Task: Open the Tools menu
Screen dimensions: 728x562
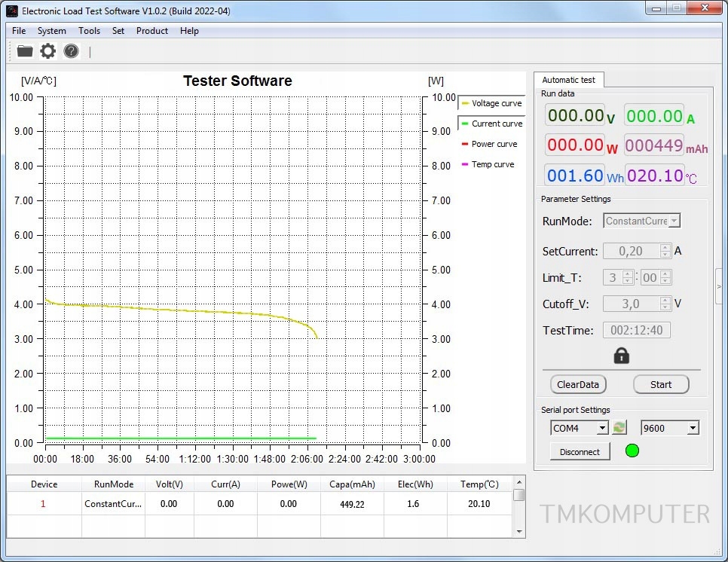Action: point(89,31)
